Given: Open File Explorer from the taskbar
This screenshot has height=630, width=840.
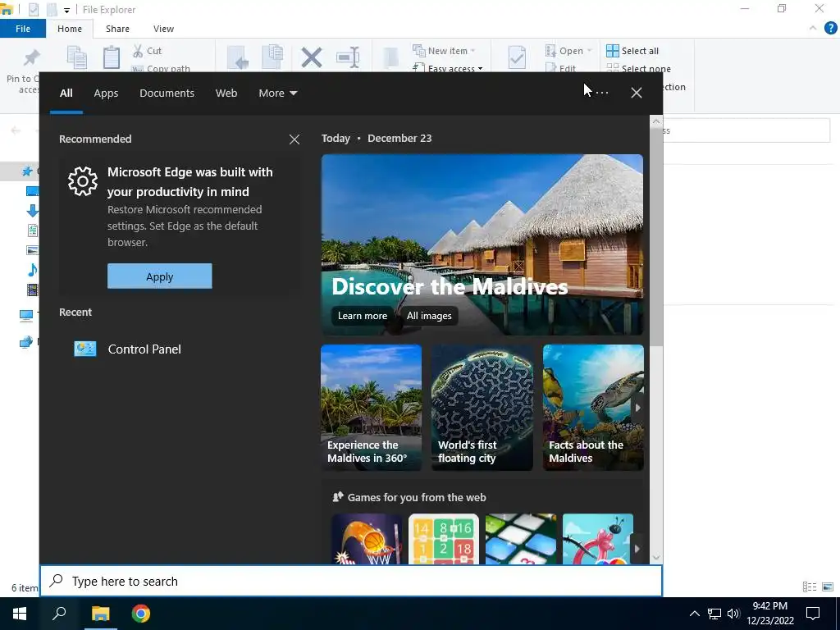Looking at the screenshot, I should coord(100,614).
